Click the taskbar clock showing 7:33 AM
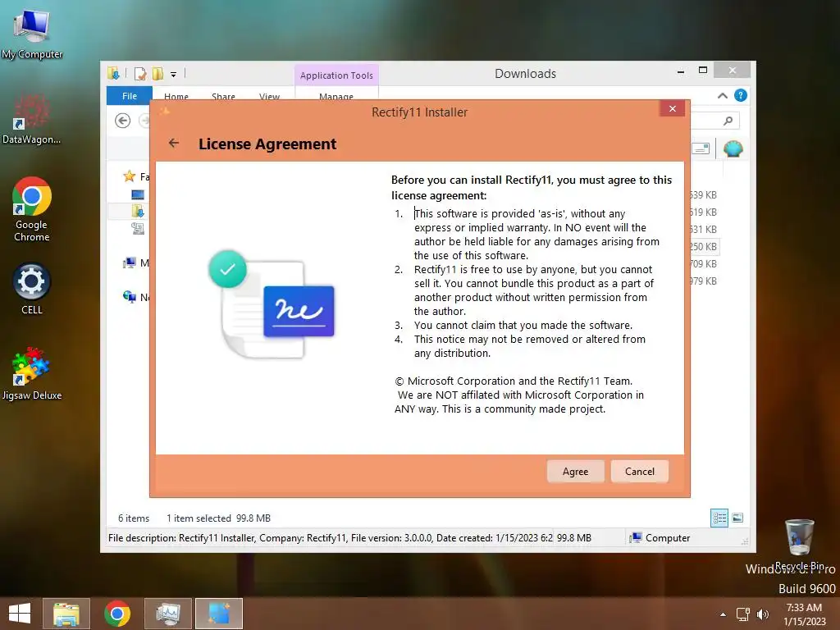The image size is (840, 630). click(805, 614)
